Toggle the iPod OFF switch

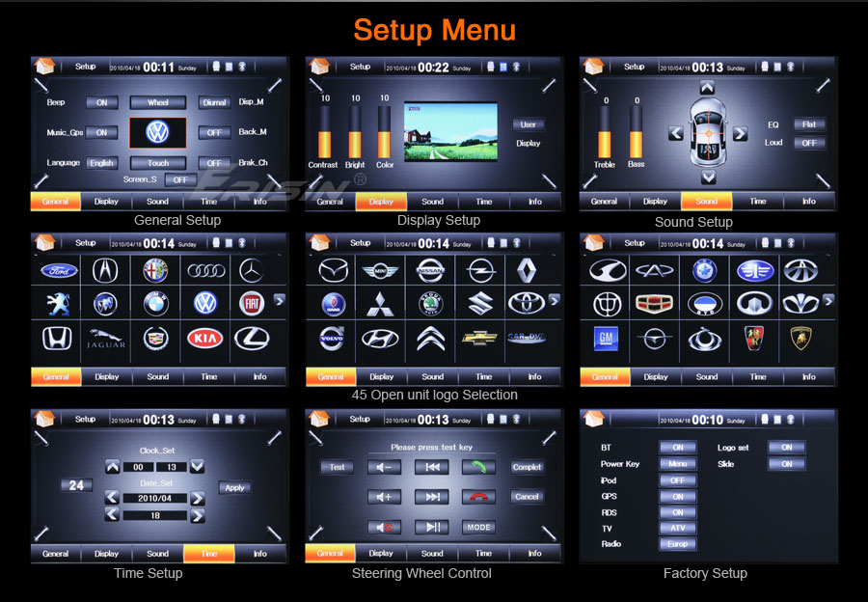[x=678, y=480]
